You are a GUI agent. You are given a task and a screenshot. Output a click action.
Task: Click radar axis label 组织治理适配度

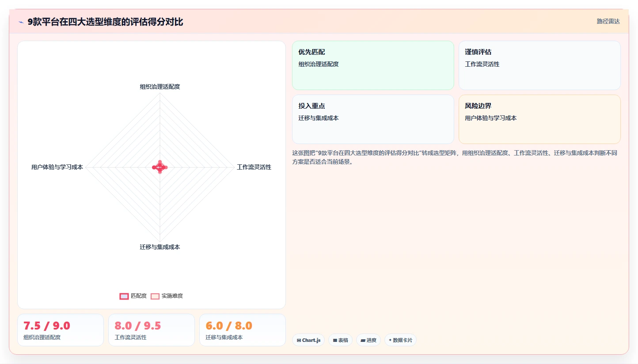[x=160, y=87]
